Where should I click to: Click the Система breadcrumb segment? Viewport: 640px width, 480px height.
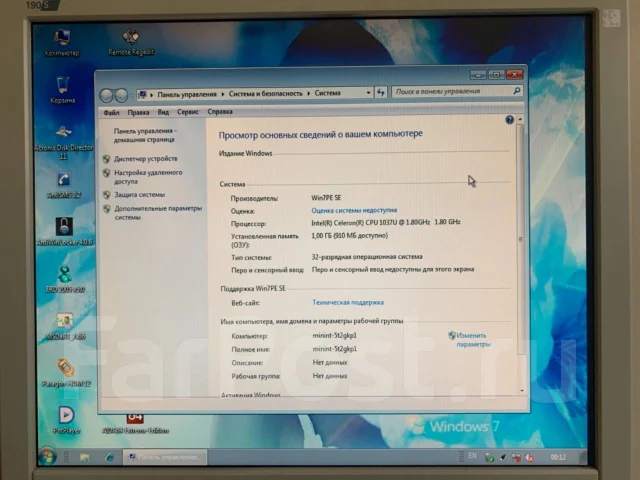327,93
